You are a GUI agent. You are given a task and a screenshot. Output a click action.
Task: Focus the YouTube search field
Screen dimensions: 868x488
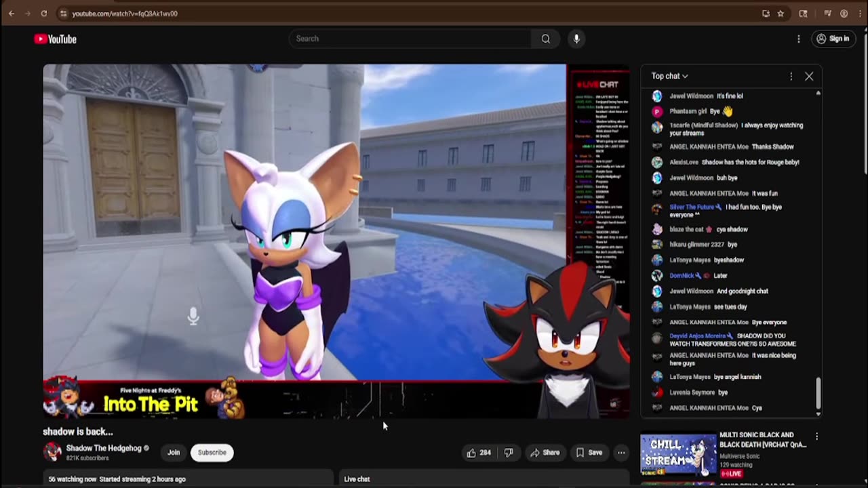click(x=410, y=39)
